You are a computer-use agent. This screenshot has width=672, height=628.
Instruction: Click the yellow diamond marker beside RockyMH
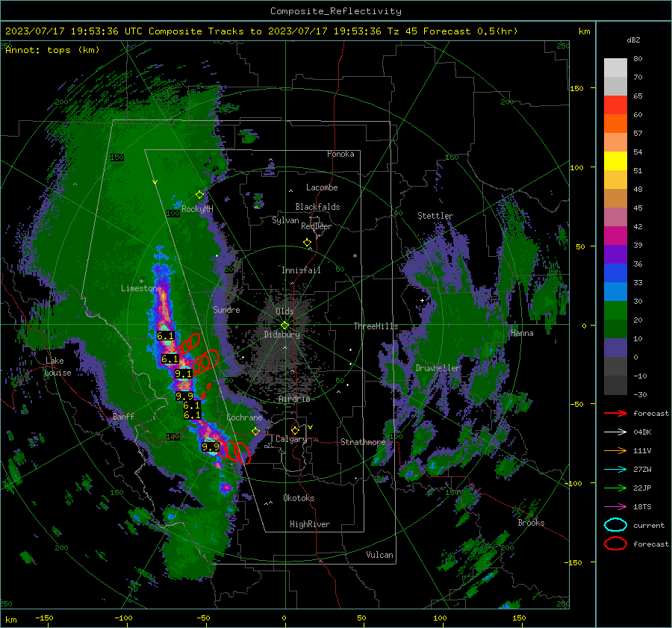pyautogui.click(x=199, y=195)
